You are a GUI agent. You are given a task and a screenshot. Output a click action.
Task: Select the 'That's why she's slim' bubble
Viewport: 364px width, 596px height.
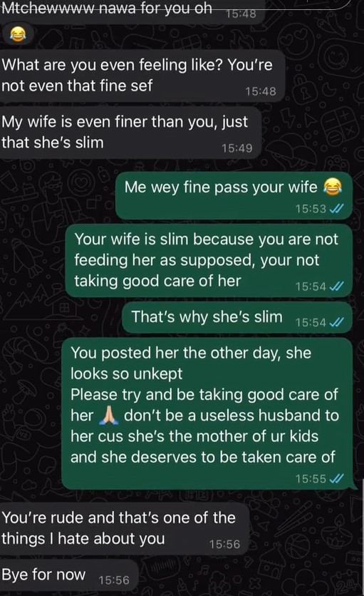(x=237, y=318)
